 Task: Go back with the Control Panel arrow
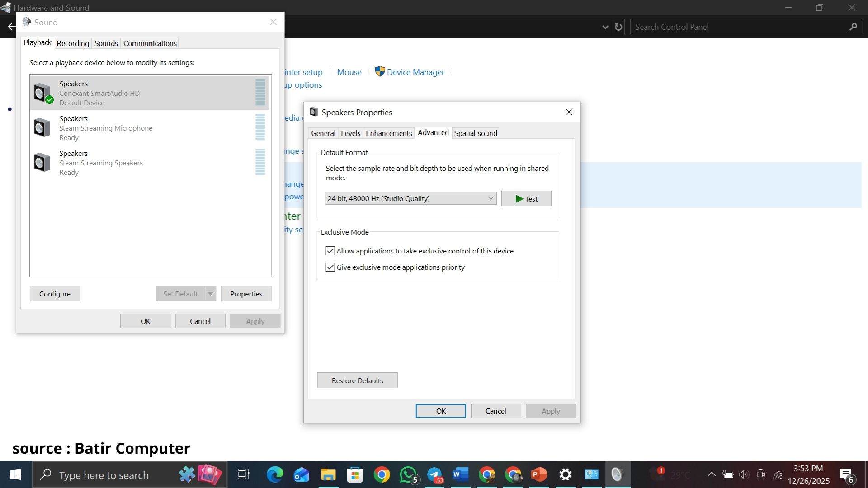(12, 27)
